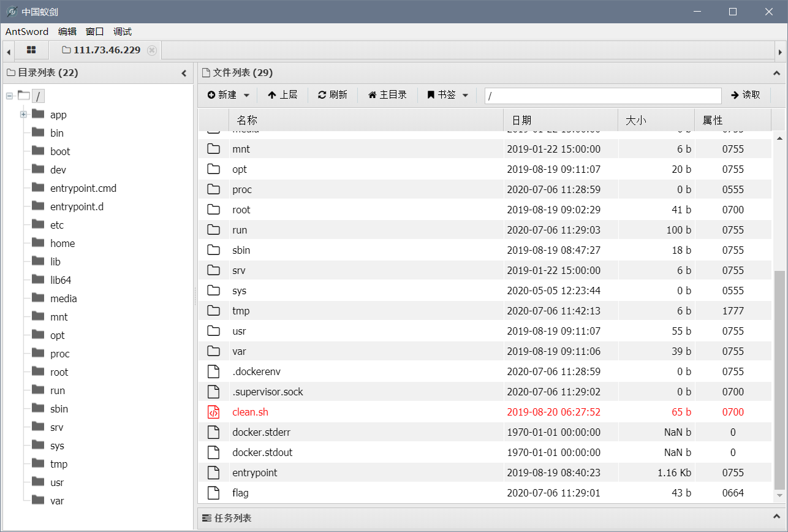Click the entrypoint file icon

pyautogui.click(x=213, y=473)
